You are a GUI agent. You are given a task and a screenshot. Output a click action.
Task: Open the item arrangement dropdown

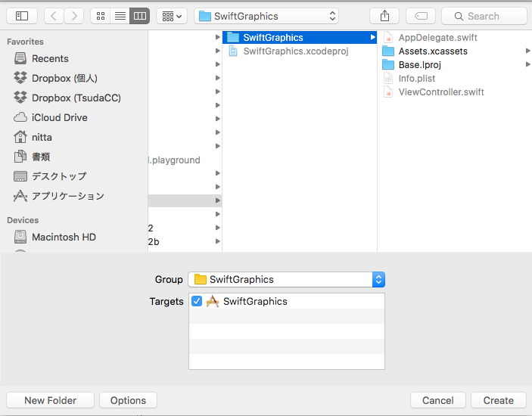[x=172, y=16]
